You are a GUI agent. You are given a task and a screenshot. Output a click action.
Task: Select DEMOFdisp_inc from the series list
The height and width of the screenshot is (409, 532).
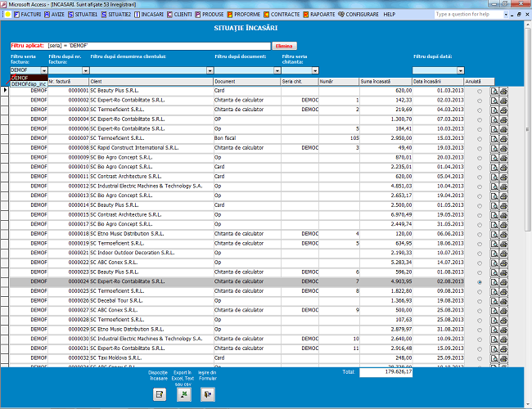pos(29,83)
